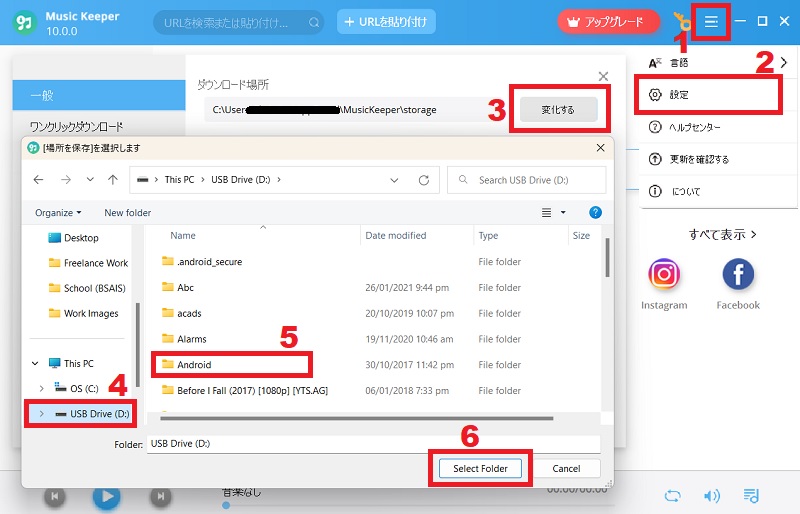Viewport: 800px width, 514px height.
Task: Open Recent locations dropdown arrow
Action: click(x=90, y=180)
